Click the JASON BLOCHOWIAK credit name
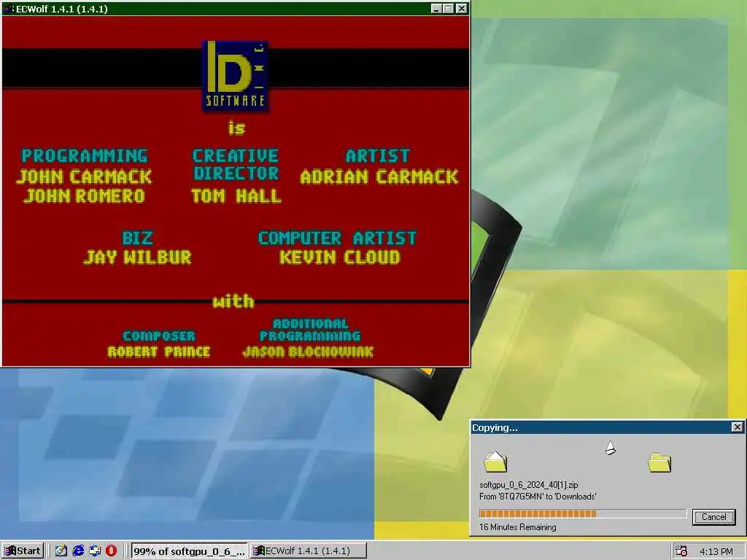 click(309, 351)
